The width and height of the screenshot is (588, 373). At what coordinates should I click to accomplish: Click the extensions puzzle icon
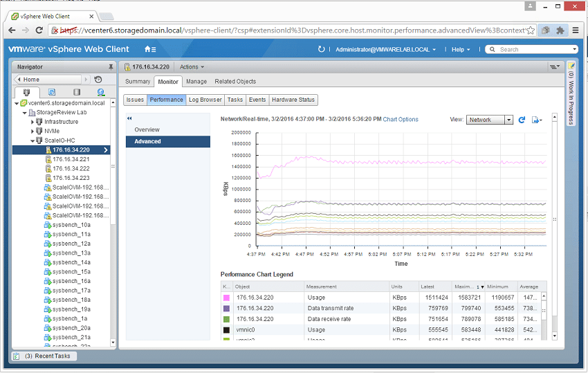point(560,30)
